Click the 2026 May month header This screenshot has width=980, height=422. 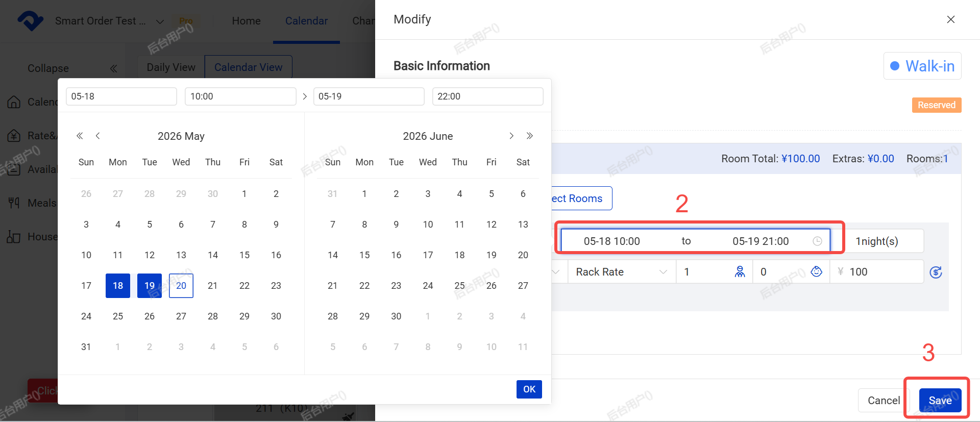coord(181,136)
